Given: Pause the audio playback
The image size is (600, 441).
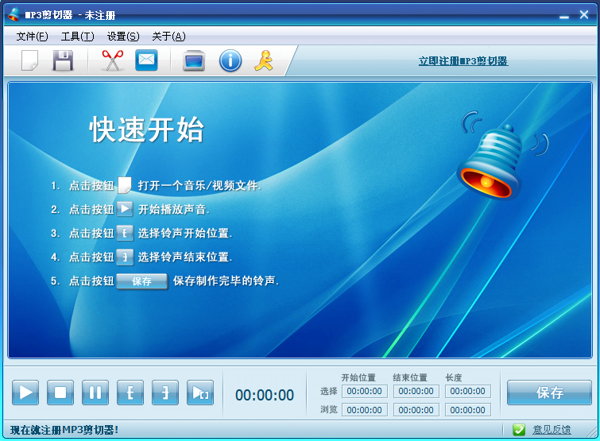Looking at the screenshot, I should [95, 393].
